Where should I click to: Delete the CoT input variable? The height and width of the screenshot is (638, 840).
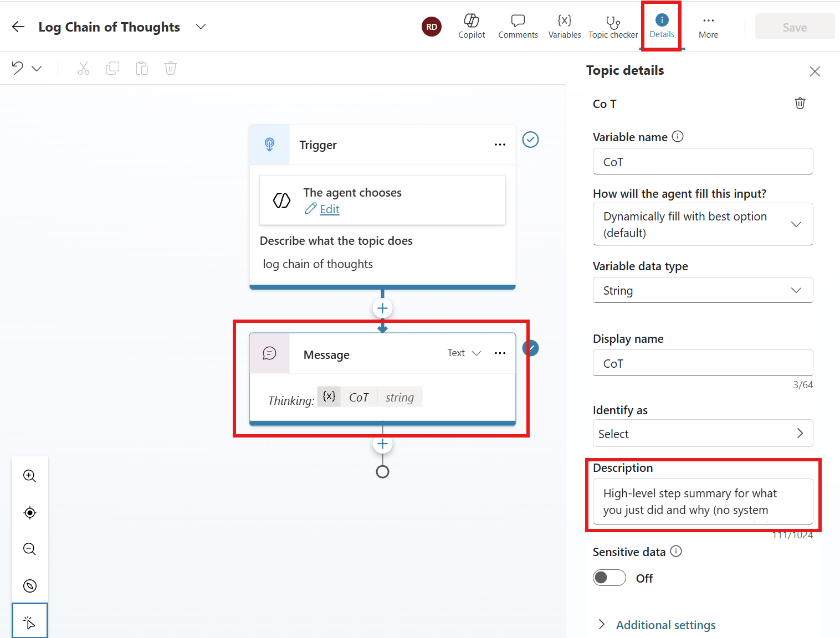[800, 104]
